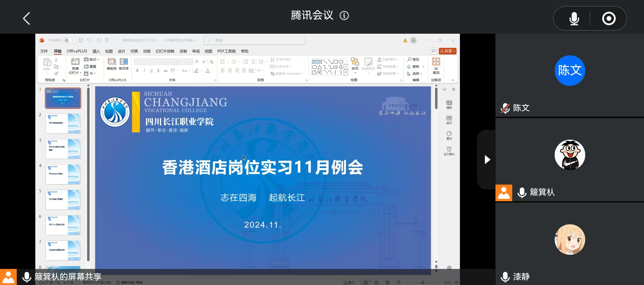Screen dimensions: 644x285
Task: Click the side panel settings gear
Action: click(x=449, y=268)
